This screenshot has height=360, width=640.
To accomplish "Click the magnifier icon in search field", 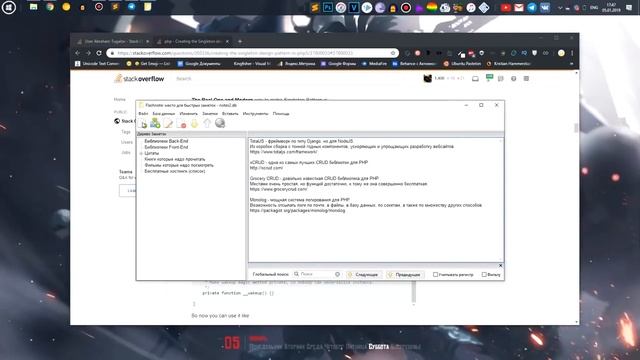I will point(296,274).
